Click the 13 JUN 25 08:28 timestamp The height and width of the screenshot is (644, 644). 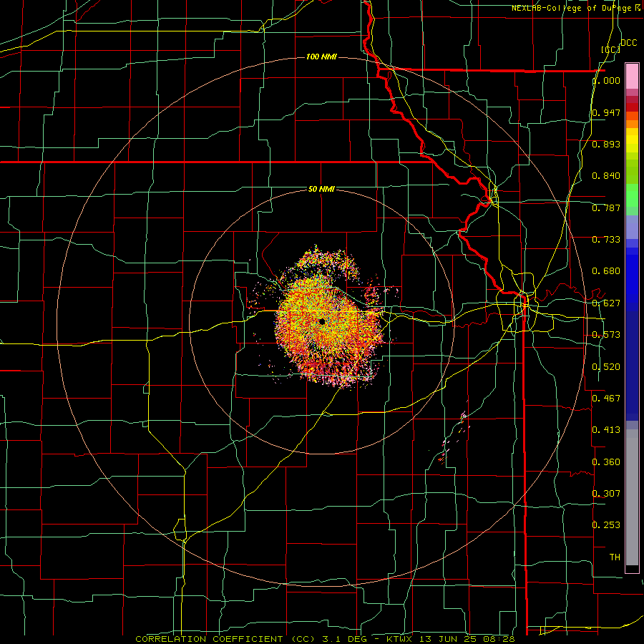tap(467, 639)
